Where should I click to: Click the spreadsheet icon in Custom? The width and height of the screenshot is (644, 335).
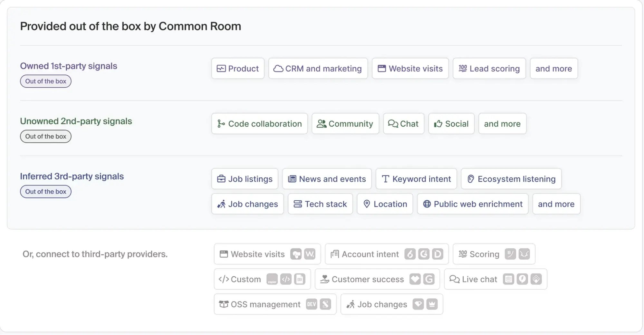pos(300,279)
